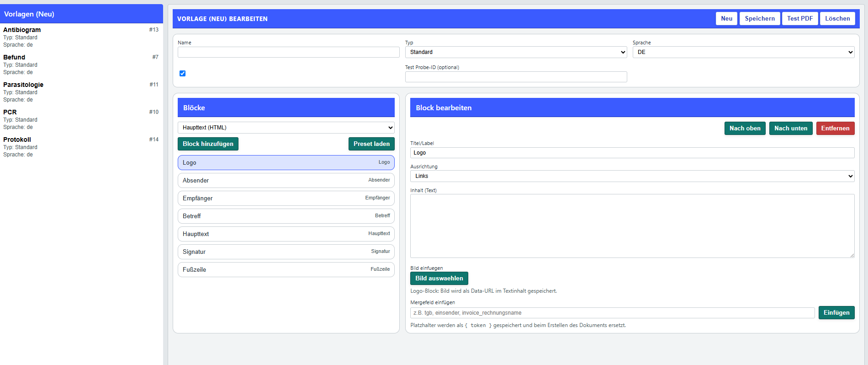
Task: Open the Antibiogram template
Action: (x=81, y=37)
